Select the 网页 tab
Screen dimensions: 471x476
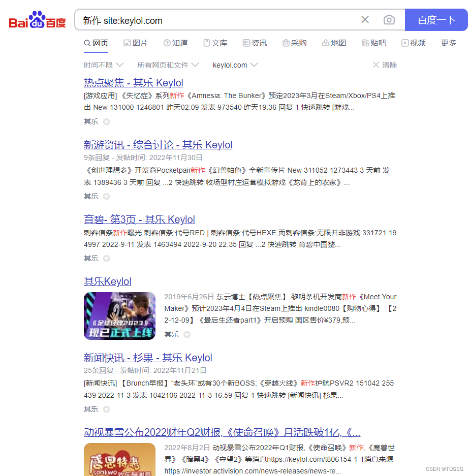click(96, 43)
